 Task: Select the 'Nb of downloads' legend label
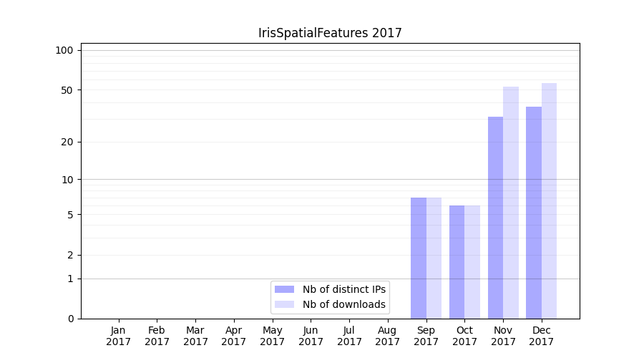point(343,304)
